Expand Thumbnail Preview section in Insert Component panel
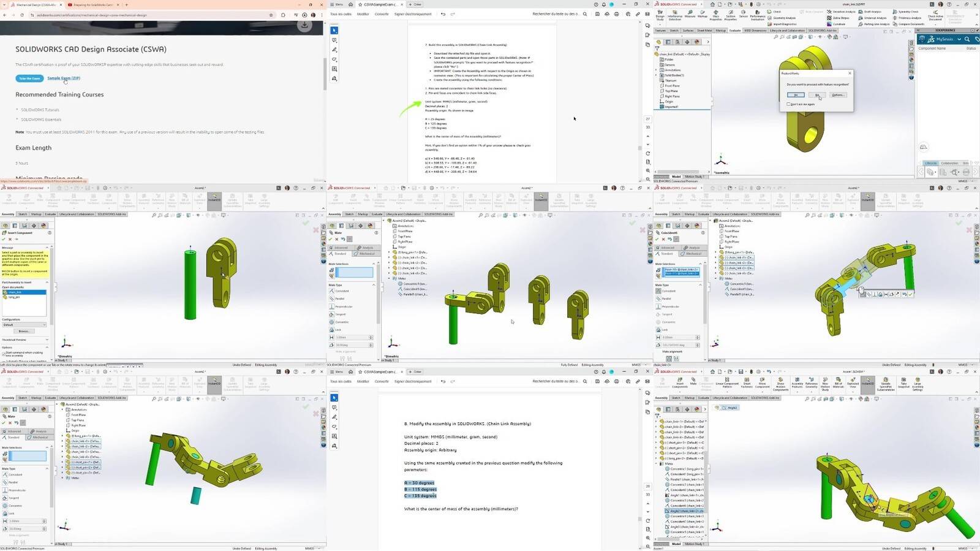 [x=47, y=340]
